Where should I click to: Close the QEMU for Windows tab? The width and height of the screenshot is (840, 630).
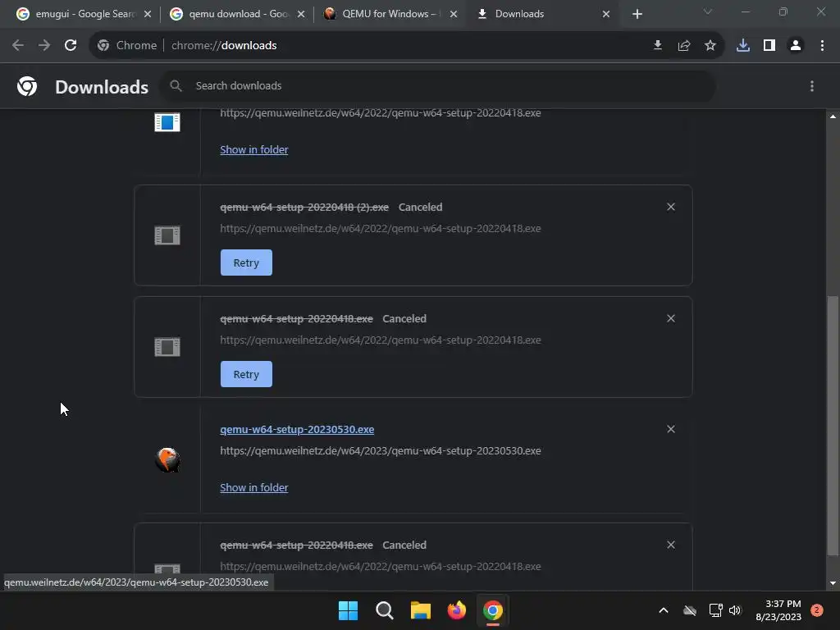454,14
